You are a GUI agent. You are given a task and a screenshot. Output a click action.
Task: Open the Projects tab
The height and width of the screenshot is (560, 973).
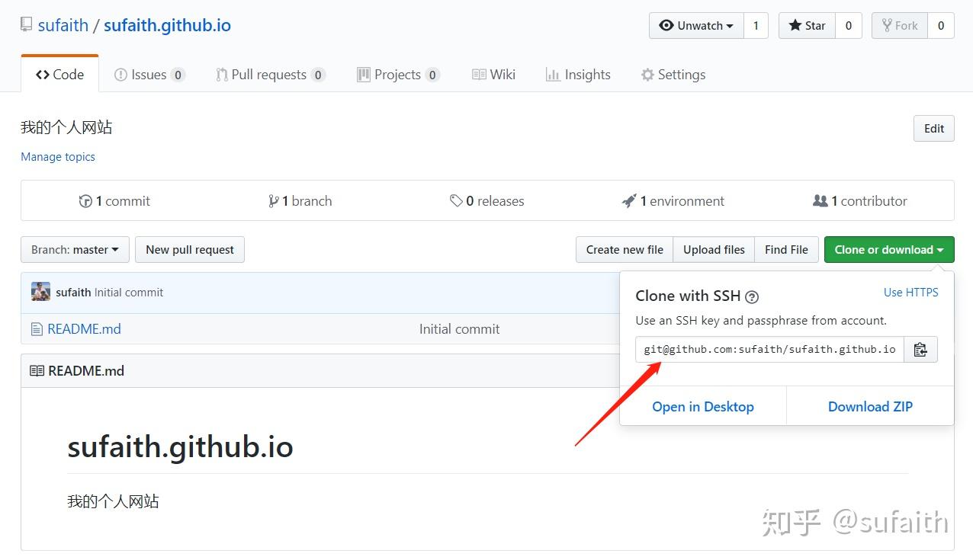point(398,74)
